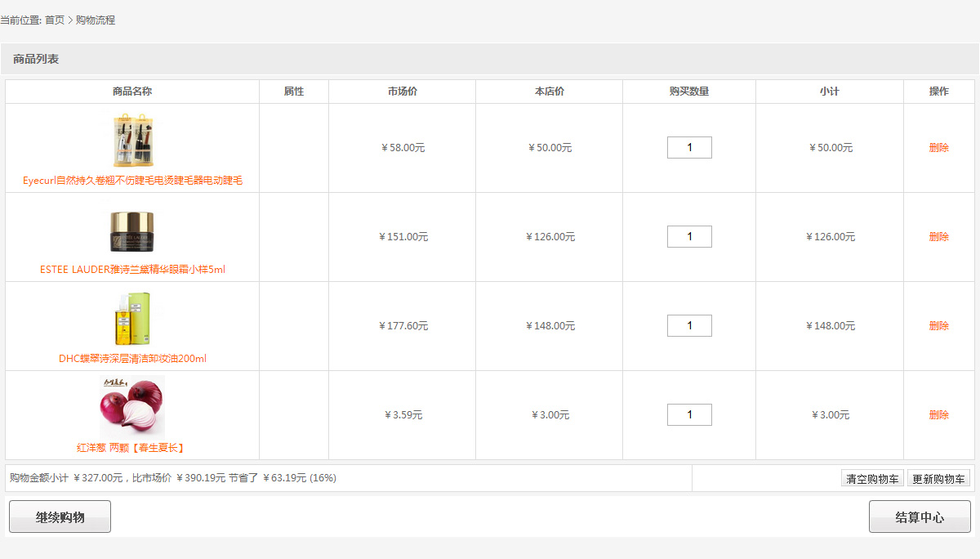Viewport: 980px width, 559px height.
Task: Remove the DHC cleansing oil via 删除
Action: click(939, 326)
